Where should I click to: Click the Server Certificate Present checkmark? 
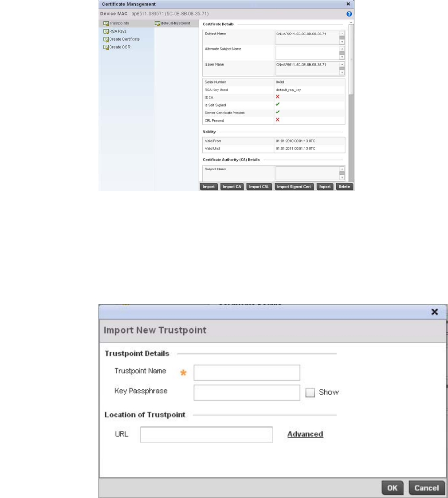pos(278,112)
